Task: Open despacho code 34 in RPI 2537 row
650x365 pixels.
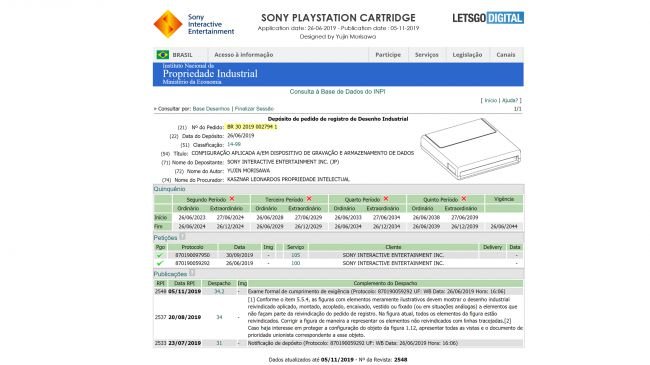Action: [x=219, y=317]
